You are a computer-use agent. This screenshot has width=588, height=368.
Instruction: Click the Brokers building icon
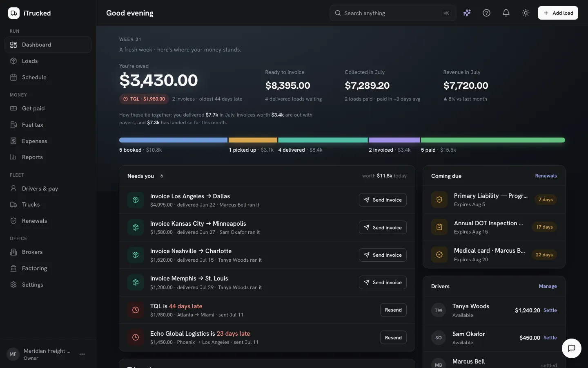13,252
